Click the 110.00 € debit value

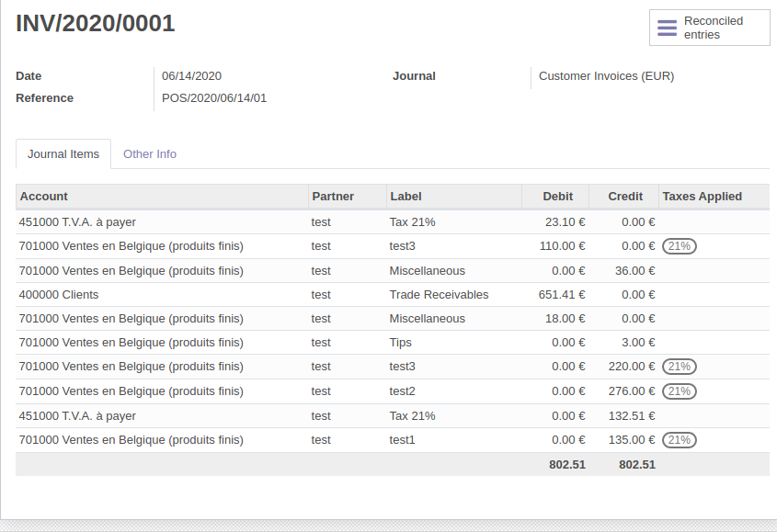[562, 246]
